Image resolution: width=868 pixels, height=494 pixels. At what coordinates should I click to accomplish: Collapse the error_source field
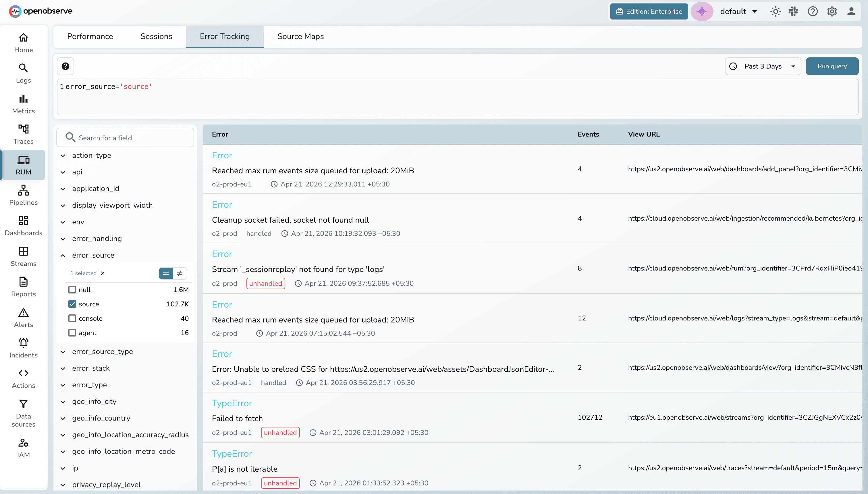pos(63,255)
